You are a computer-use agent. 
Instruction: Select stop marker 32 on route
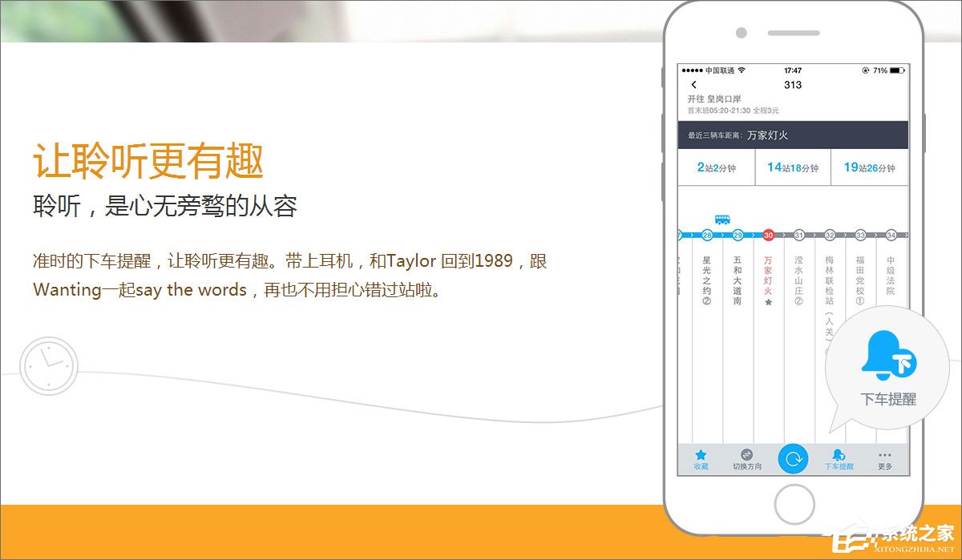pyautogui.click(x=830, y=236)
